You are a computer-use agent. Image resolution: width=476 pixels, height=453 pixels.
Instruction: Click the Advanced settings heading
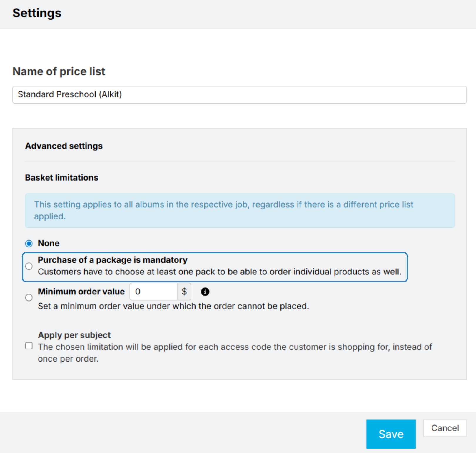64,146
